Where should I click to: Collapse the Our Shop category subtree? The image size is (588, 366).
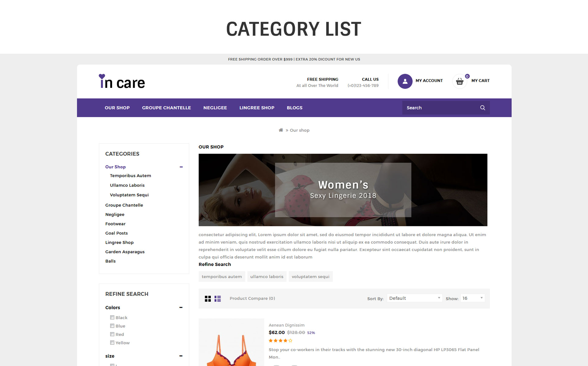tap(181, 167)
